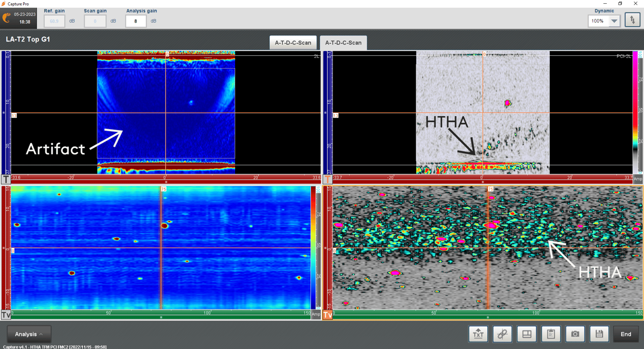
Task: Select the link cursors icon
Action: point(502,334)
